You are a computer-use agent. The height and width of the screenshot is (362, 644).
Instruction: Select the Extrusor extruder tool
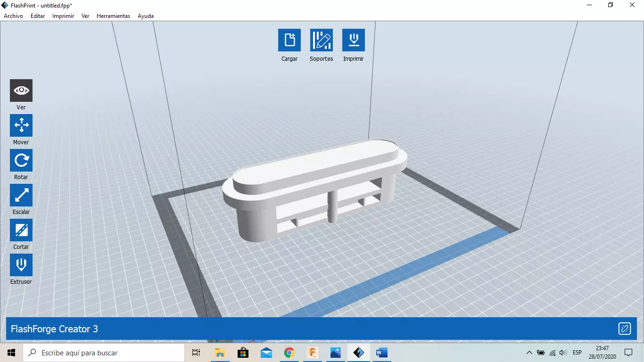[x=21, y=265]
